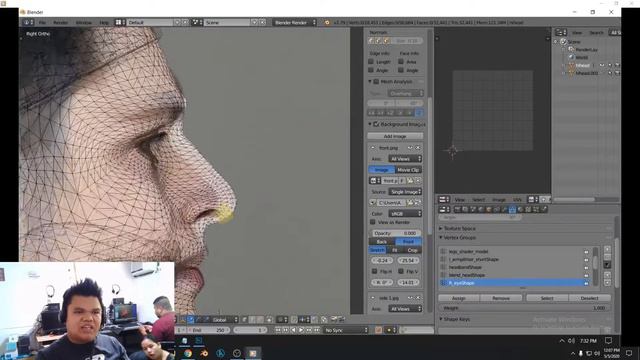Open the Material properties tab
The image size is (640, 360).
tap(520, 209)
